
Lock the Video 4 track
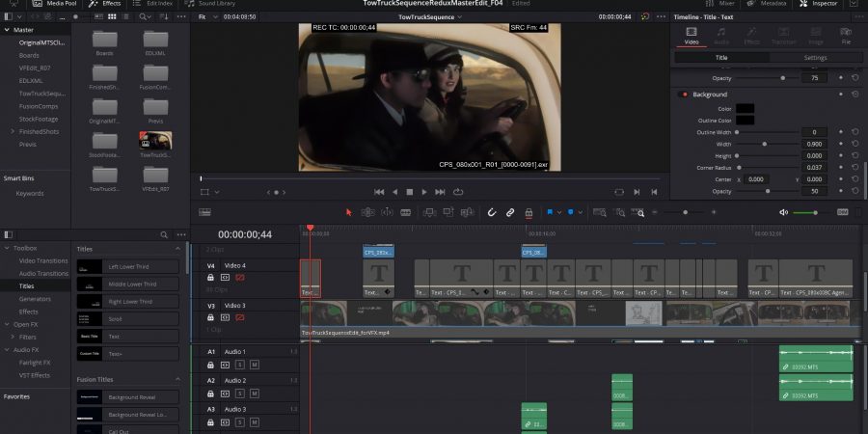tap(211, 277)
